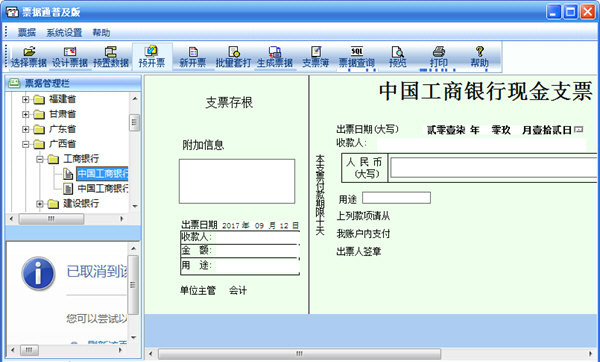
Task: Click the tree vertical scrollbar thumb
Action: pos(134,122)
